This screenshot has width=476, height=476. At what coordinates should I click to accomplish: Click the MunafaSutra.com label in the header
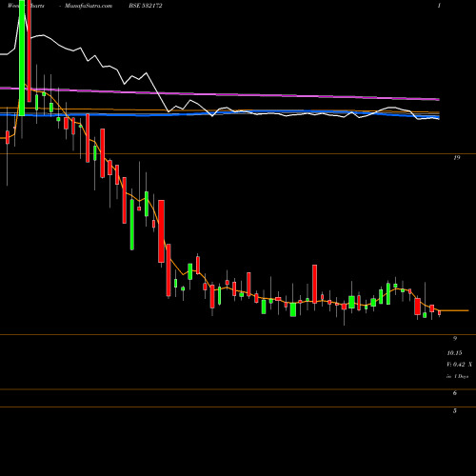click(89, 6)
